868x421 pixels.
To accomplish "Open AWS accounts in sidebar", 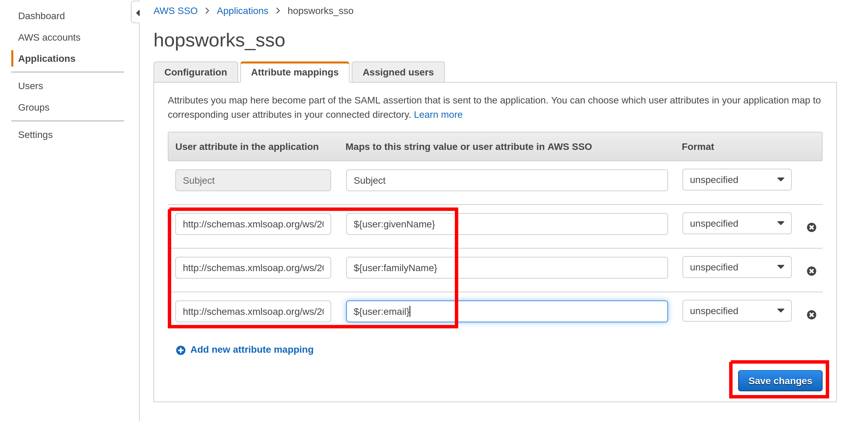I will 49,38.
